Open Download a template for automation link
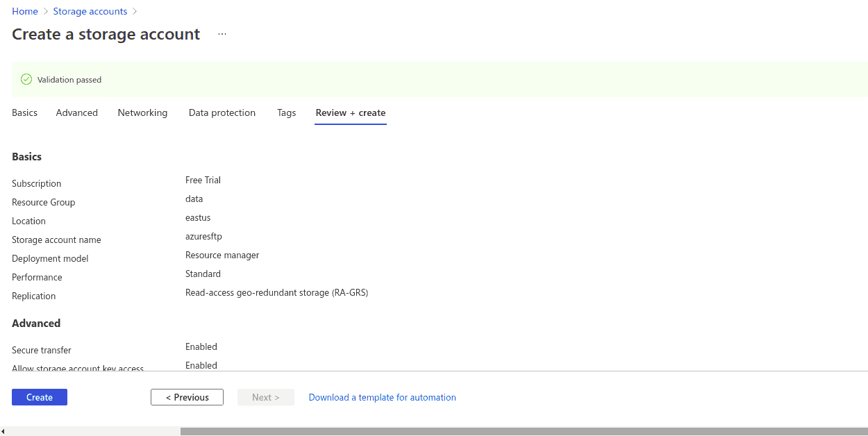 pos(382,397)
